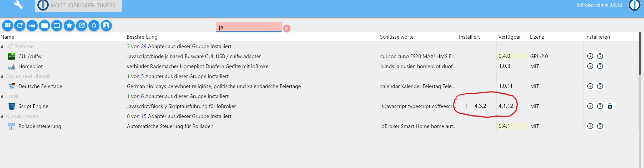
Task: Refresh the adapter list
Action: [x=20, y=26]
